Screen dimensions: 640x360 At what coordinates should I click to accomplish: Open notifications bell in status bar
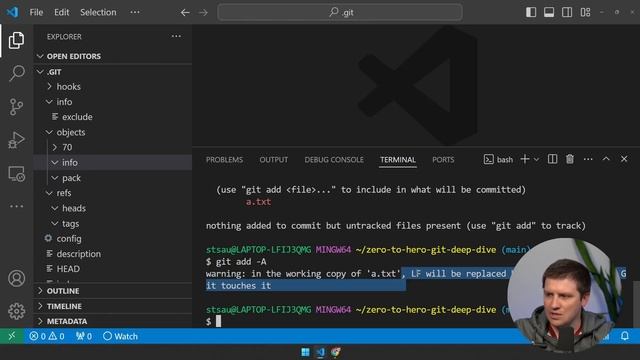pos(624,336)
